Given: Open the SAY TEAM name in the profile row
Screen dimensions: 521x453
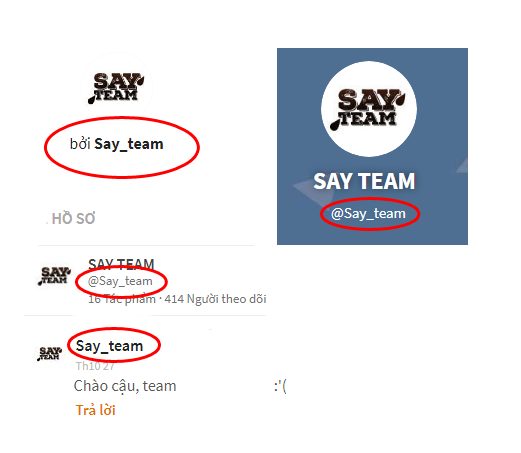Looking at the screenshot, I should (121, 264).
